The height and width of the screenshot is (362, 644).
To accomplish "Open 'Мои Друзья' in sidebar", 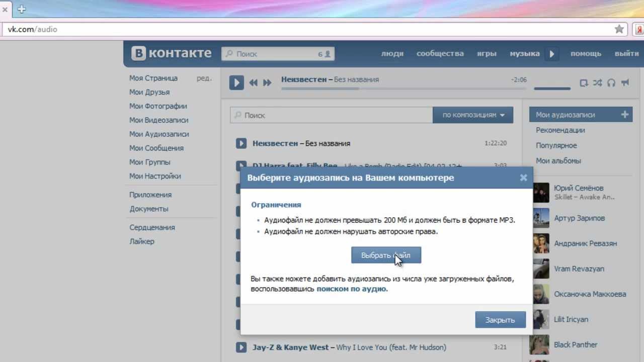I will pos(149,93).
